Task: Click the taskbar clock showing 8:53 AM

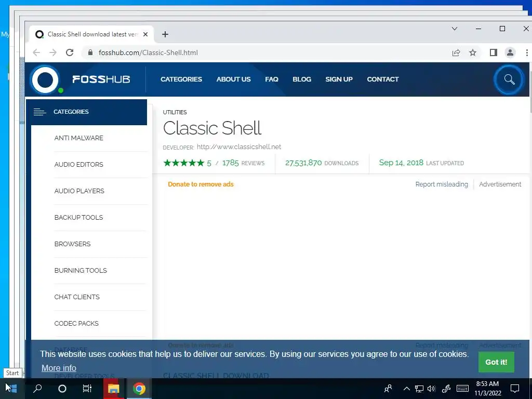Action: click(487, 389)
